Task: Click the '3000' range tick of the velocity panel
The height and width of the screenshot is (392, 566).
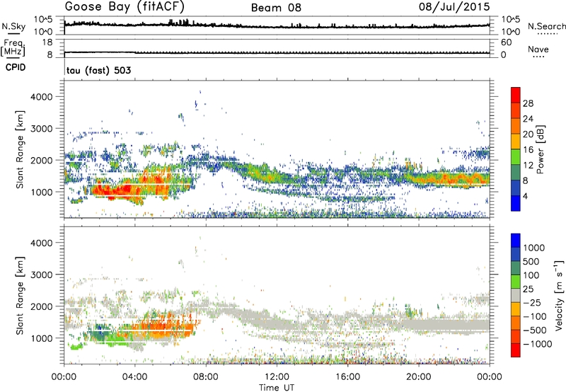Action: [41, 275]
